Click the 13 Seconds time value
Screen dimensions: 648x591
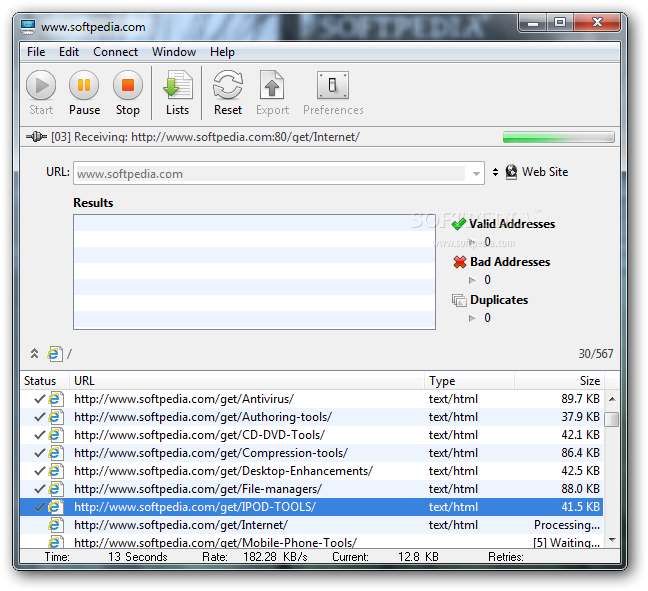tap(138, 557)
